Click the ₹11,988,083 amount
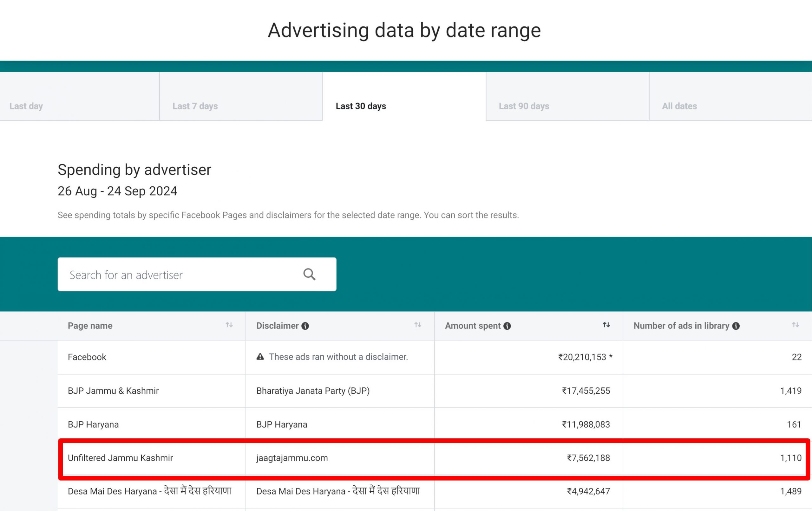Screen dimensions: 812x511 586,425
